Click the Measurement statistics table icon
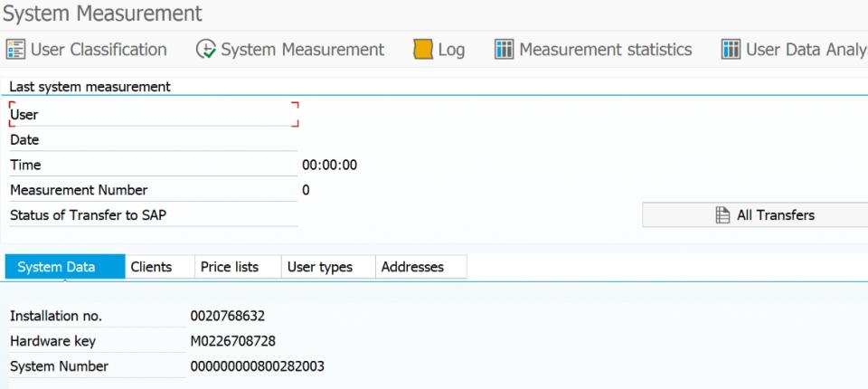 coord(504,50)
